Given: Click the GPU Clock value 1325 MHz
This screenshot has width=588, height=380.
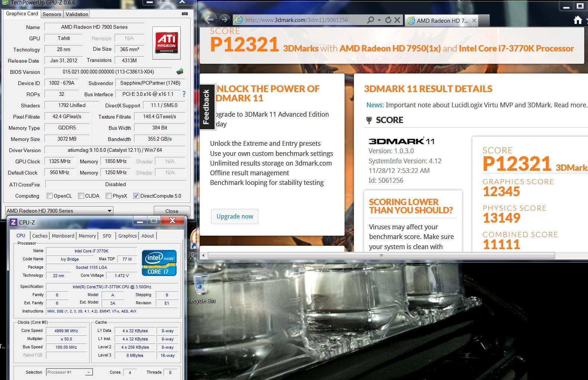Looking at the screenshot, I should point(60,161).
